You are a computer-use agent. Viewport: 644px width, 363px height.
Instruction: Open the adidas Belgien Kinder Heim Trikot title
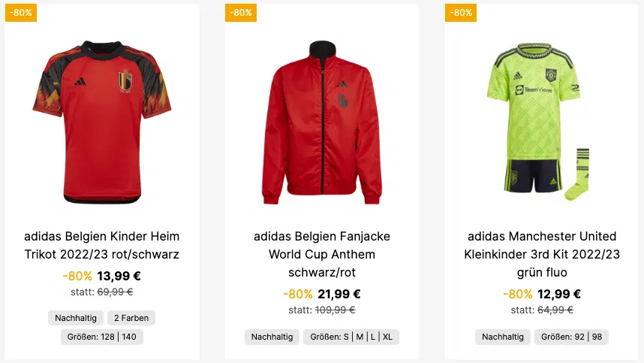102,245
